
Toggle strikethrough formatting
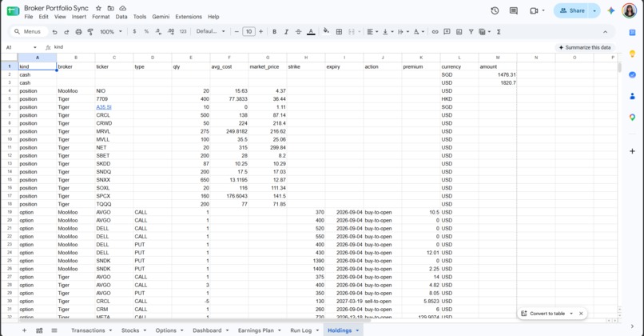click(299, 32)
